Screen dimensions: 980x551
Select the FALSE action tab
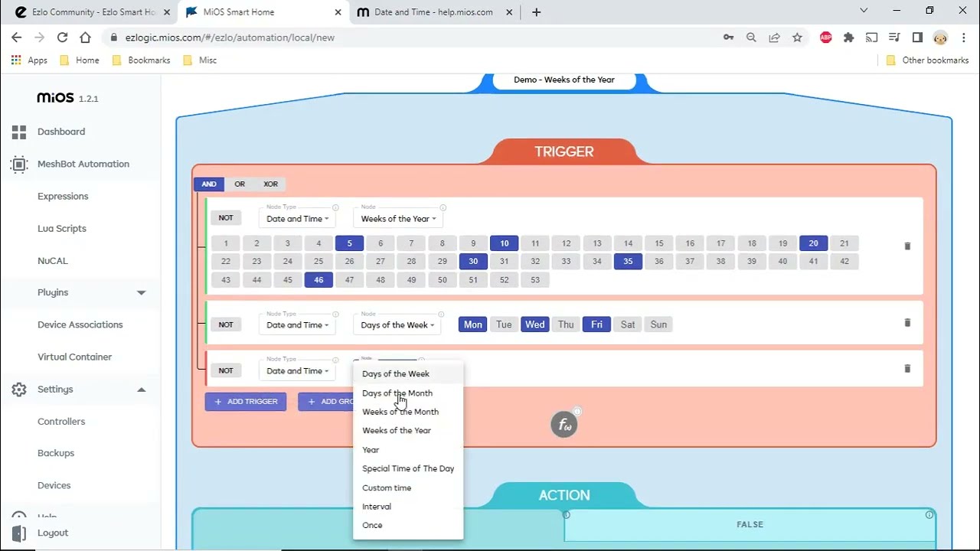coord(750,525)
